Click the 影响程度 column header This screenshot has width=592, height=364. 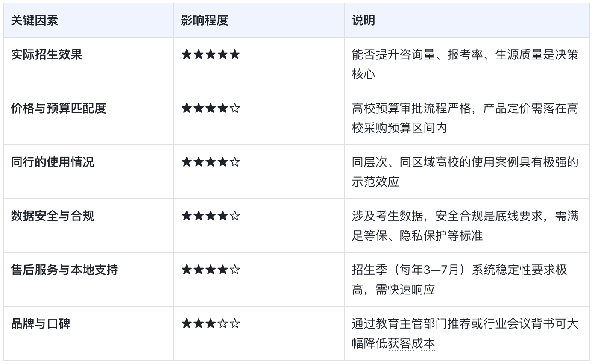click(204, 21)
